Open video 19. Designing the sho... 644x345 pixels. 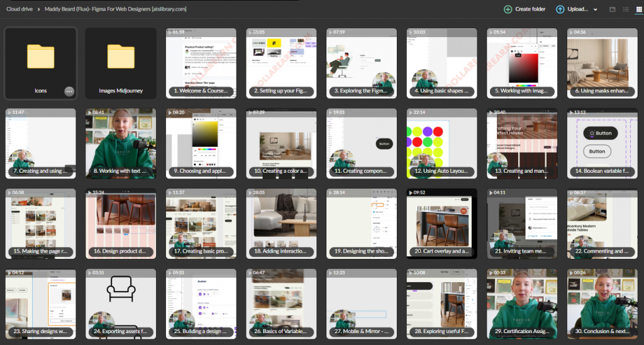(362, 224)
